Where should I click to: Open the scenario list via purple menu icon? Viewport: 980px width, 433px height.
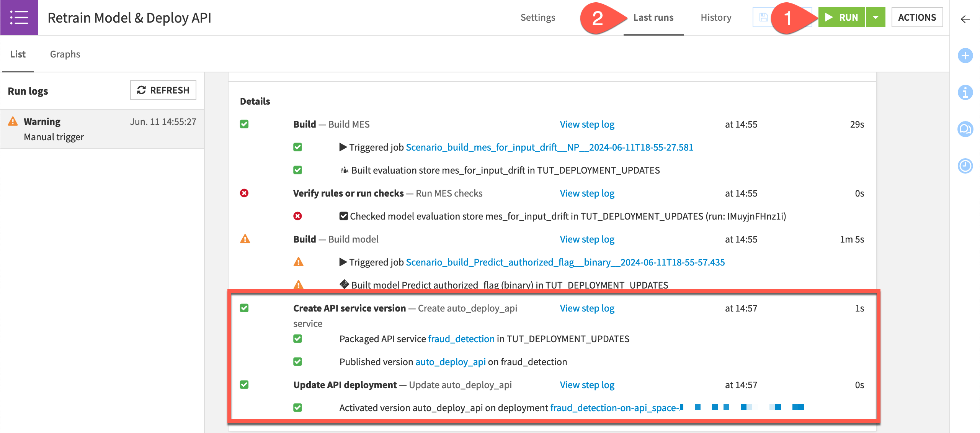tap(19, 17)
